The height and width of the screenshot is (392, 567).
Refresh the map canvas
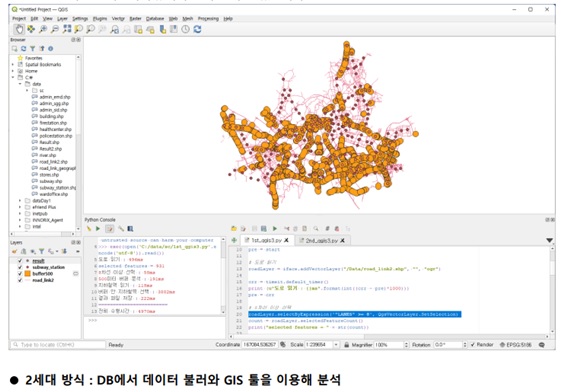[x=197, y=29]
